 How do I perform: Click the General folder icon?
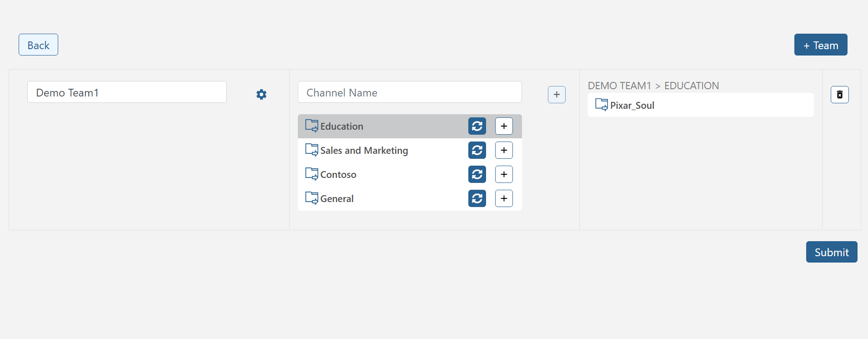click(x=311, y=198)
